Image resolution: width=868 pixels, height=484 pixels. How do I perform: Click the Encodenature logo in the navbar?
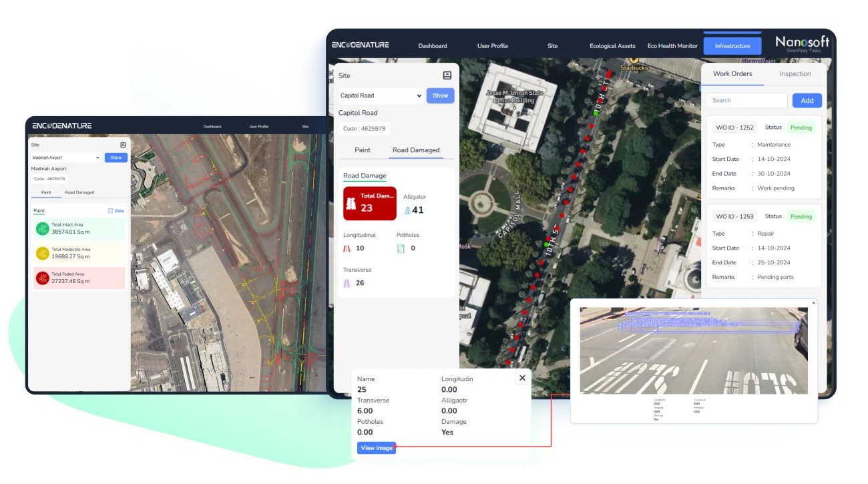click(361, 45)
